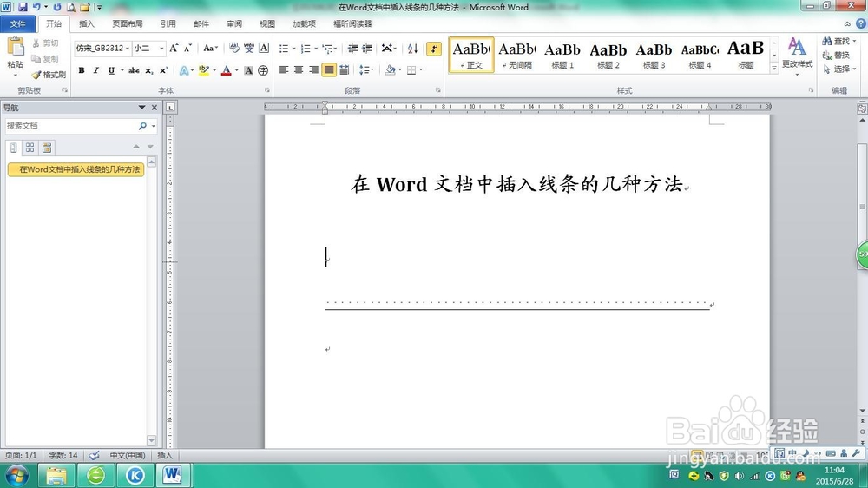
Task: Open the font size dropdown
Action: point(161,48)
